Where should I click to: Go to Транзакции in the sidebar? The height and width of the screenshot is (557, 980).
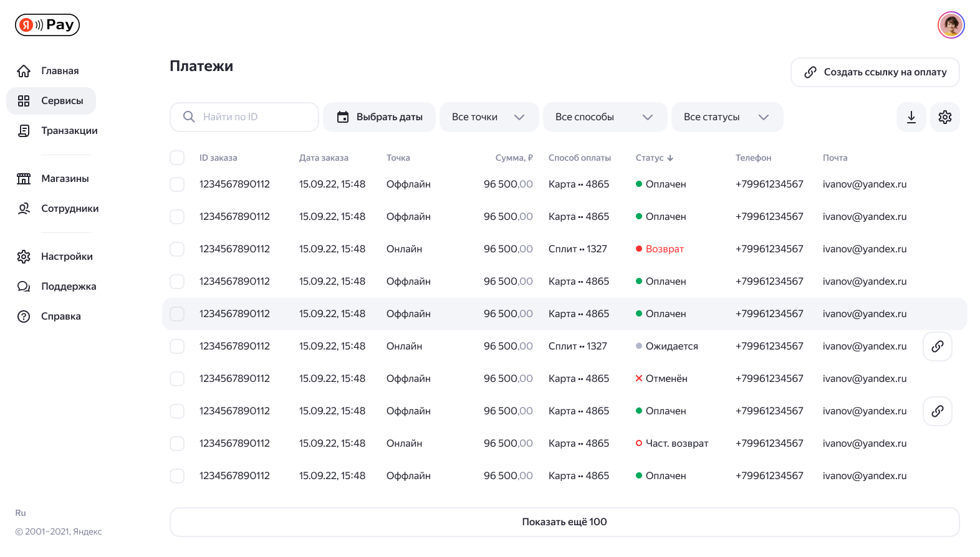[69, 131]
